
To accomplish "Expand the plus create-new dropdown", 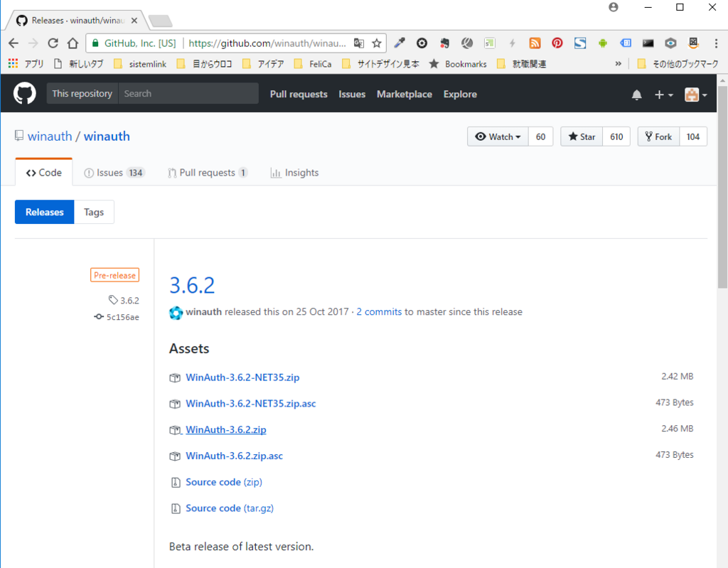I will 663,95.
